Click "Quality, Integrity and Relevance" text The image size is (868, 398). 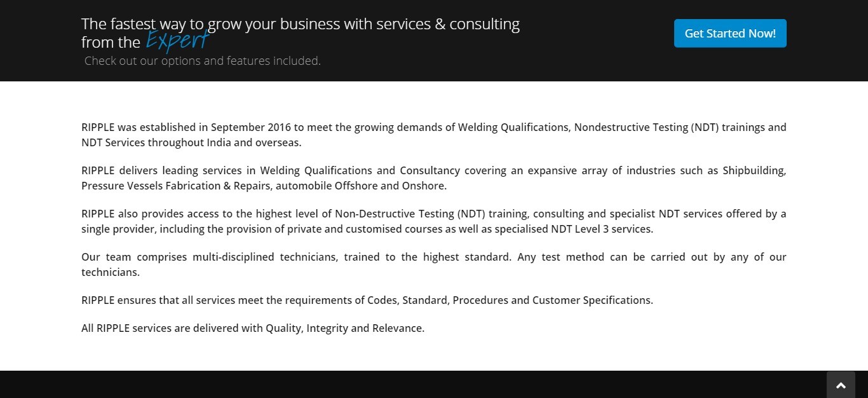pos(344,328)
